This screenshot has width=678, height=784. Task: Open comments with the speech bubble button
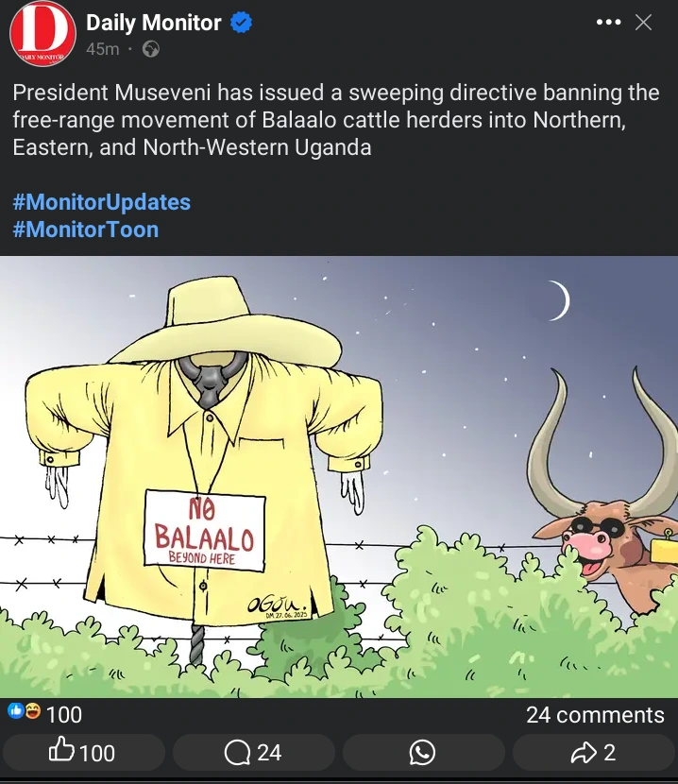(253, 752)
